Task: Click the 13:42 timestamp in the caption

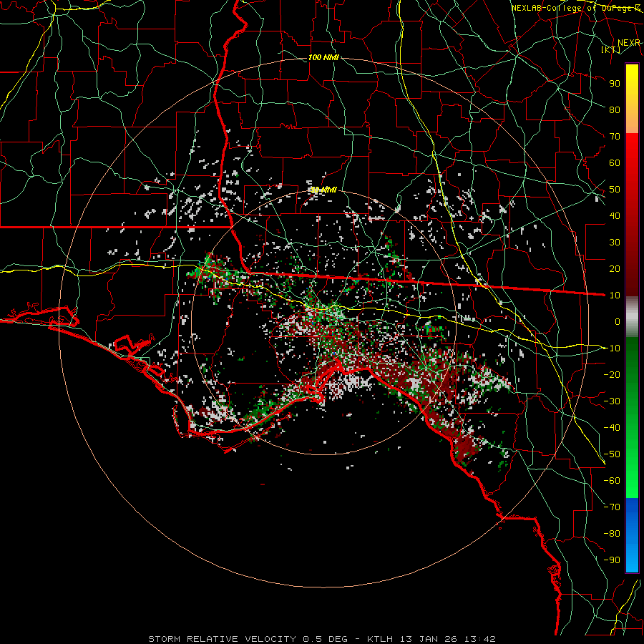Action: pos(479,639)
